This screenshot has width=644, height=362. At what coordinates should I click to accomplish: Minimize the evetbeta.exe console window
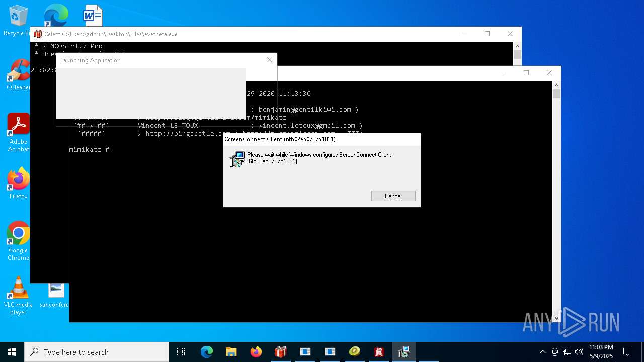(x=464, y=34)
